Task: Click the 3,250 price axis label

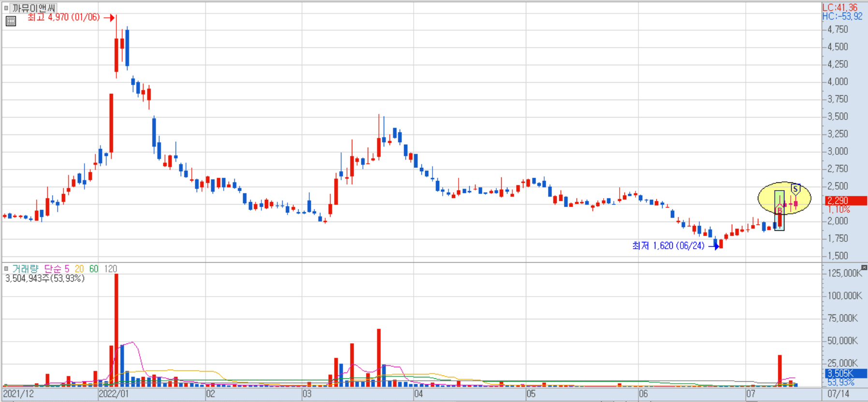Action: click(838, 134)
